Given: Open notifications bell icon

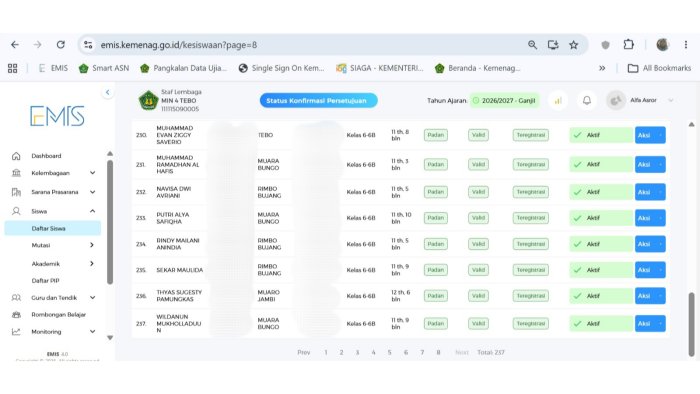Looking at the screenshot, I should point(587,100).
